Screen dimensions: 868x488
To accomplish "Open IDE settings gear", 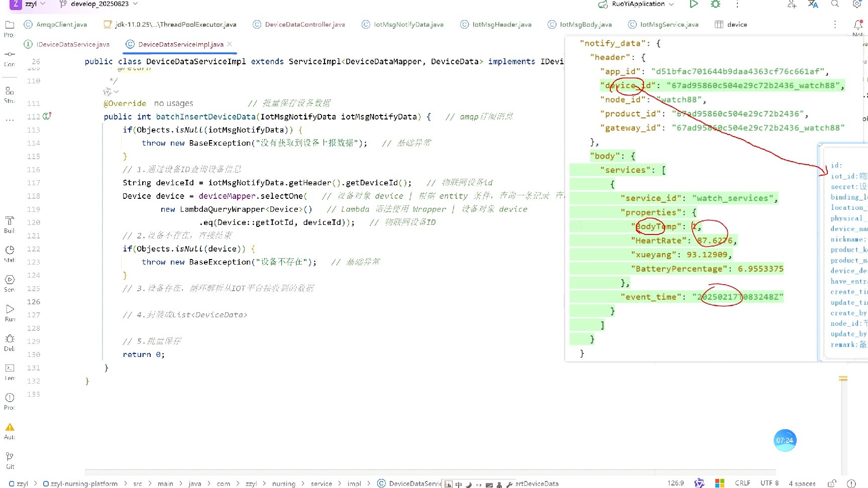I will (857, 4).
